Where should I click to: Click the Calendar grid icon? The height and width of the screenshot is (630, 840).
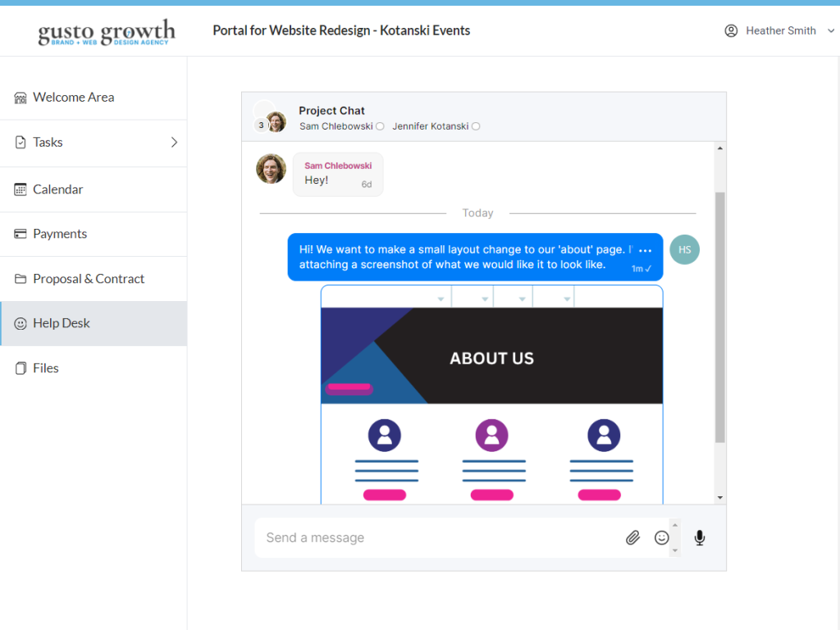[x=21, y=189]
